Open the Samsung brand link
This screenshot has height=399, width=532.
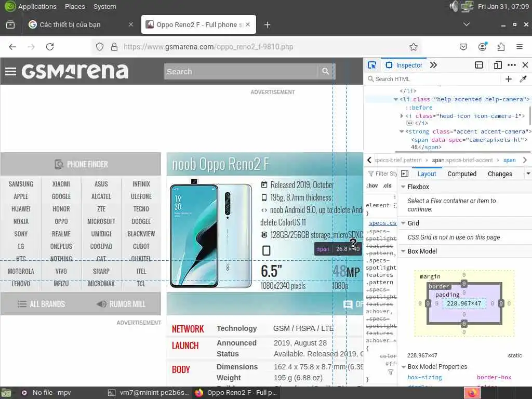click(21, 184)
